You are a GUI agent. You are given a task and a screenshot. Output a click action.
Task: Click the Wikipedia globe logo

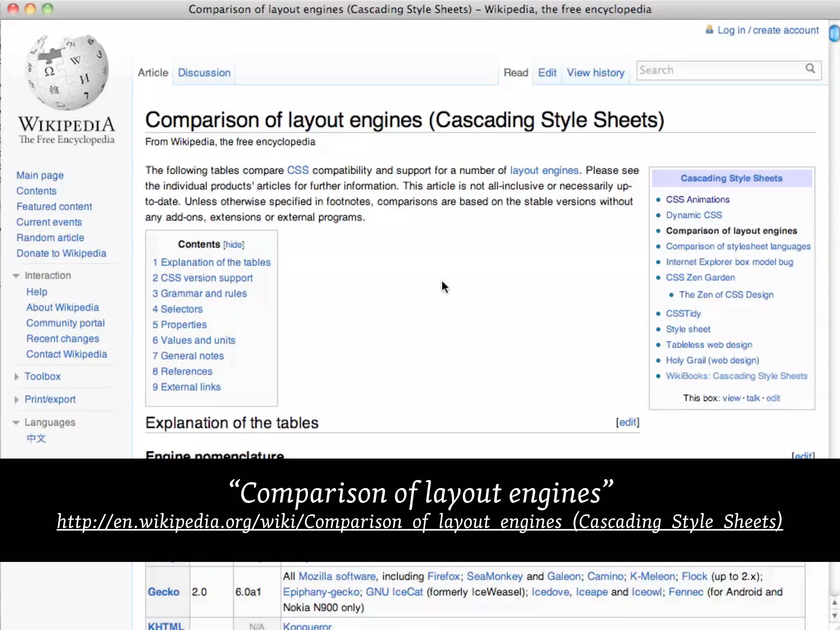[x=67, y=73]
